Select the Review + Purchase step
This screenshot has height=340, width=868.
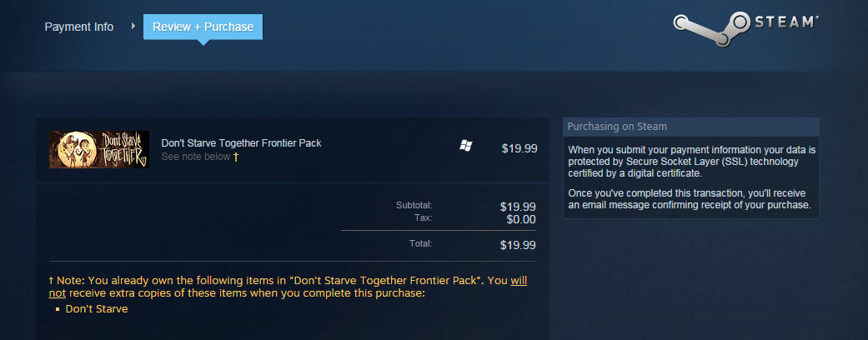click(203, 27)
